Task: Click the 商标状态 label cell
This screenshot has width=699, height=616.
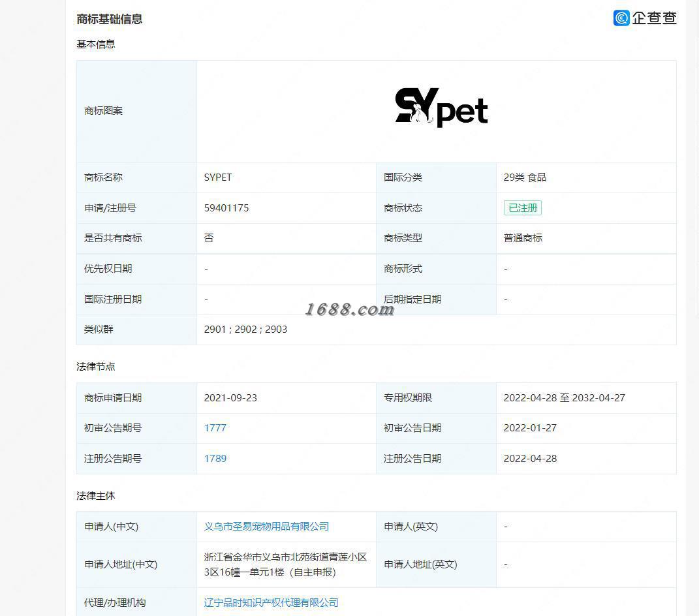Action: tap(436, 208)
